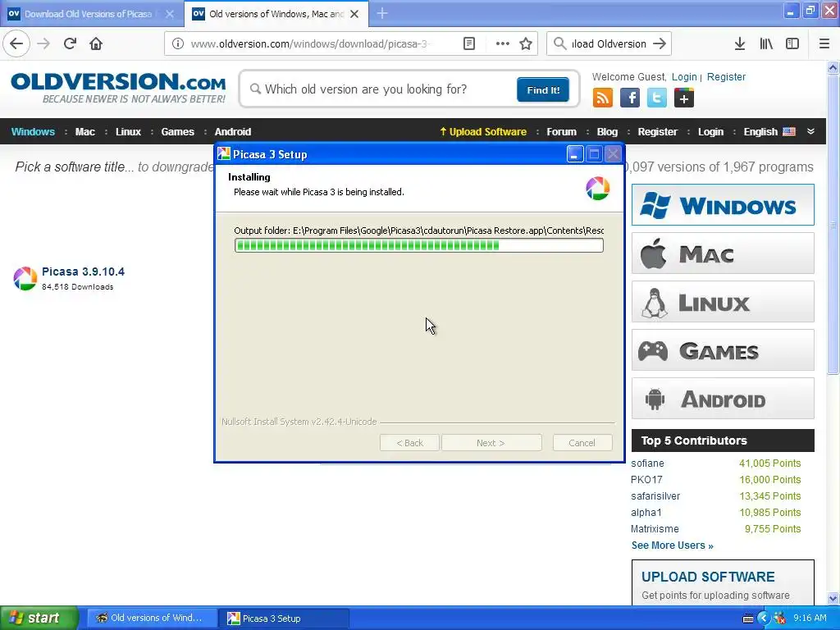Close the 'Download Old Versions of Picasa' tab
The width and height of the screenshot is (840, 630).
(x=170, y=14)
